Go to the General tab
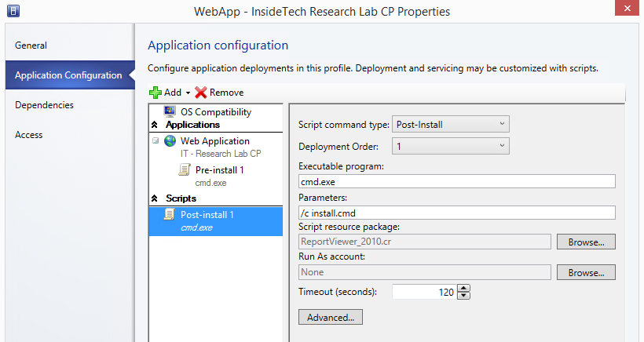The image size is (644, 342). (31, 45)
